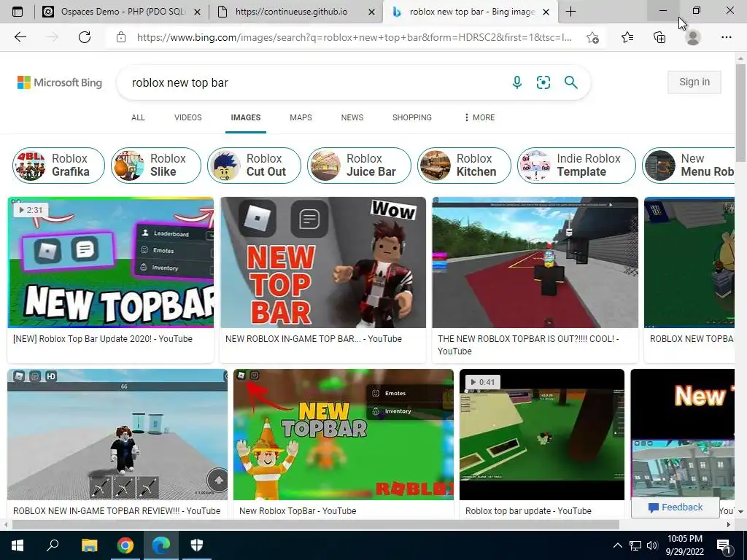Open Windows Security shield taskbar icon
Viewport: 747px width, 560px height.
(197, 545)
